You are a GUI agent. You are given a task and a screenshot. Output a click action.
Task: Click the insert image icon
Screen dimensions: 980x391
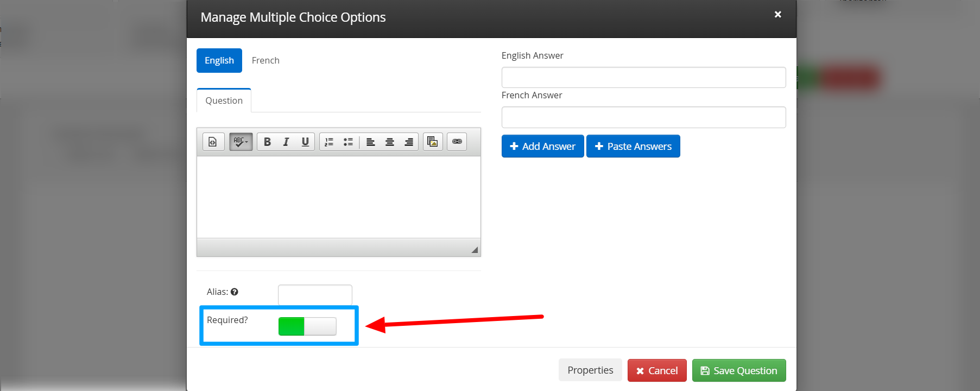pyautogui.click(x=433, y=142)
